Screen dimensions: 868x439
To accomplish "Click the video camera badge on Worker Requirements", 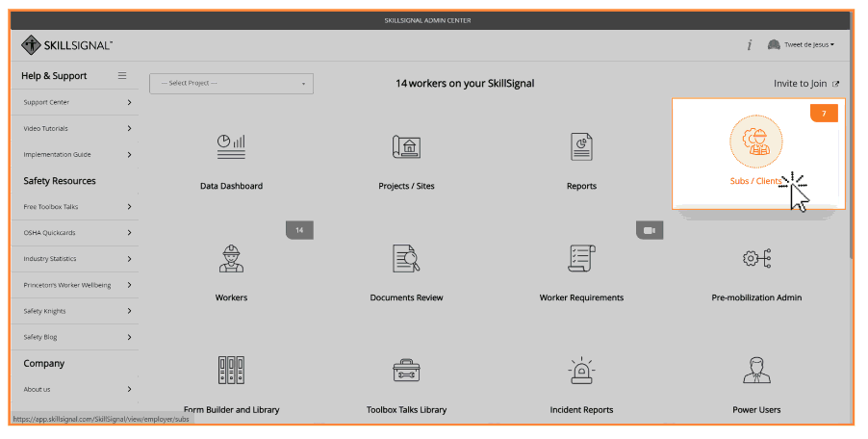I will 650,230.
